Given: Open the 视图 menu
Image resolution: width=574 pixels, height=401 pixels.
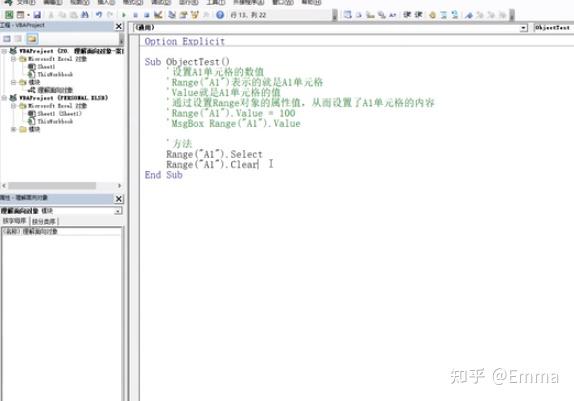Looking at the screenshot, I should point(79,2).
